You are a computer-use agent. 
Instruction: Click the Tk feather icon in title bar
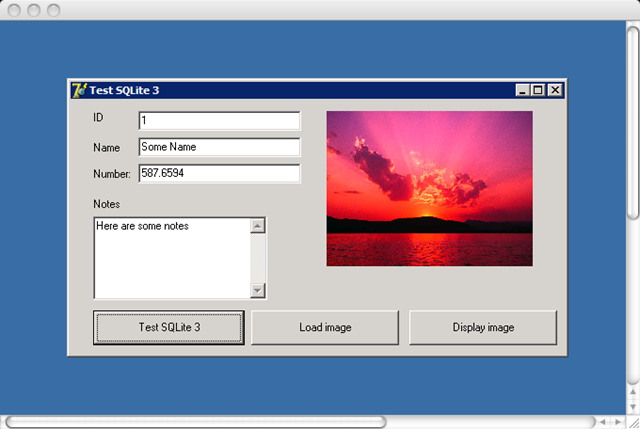click(79, 90)
